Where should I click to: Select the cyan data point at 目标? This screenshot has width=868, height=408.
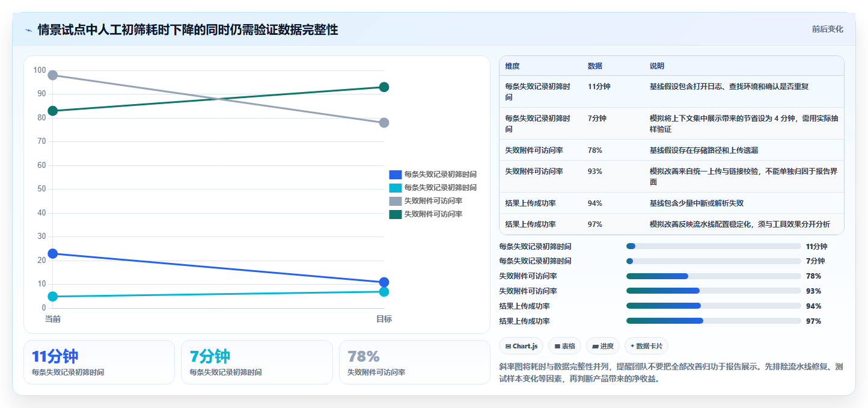(384, 292)
